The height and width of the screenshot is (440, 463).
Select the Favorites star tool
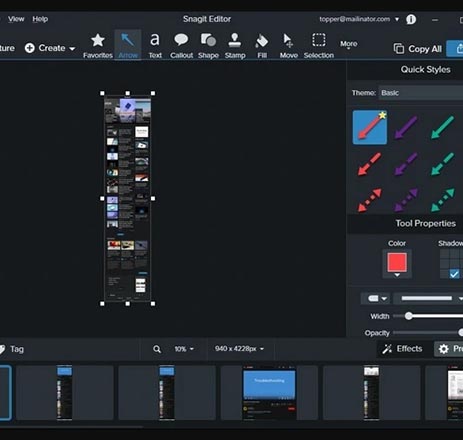click(98, 46)
